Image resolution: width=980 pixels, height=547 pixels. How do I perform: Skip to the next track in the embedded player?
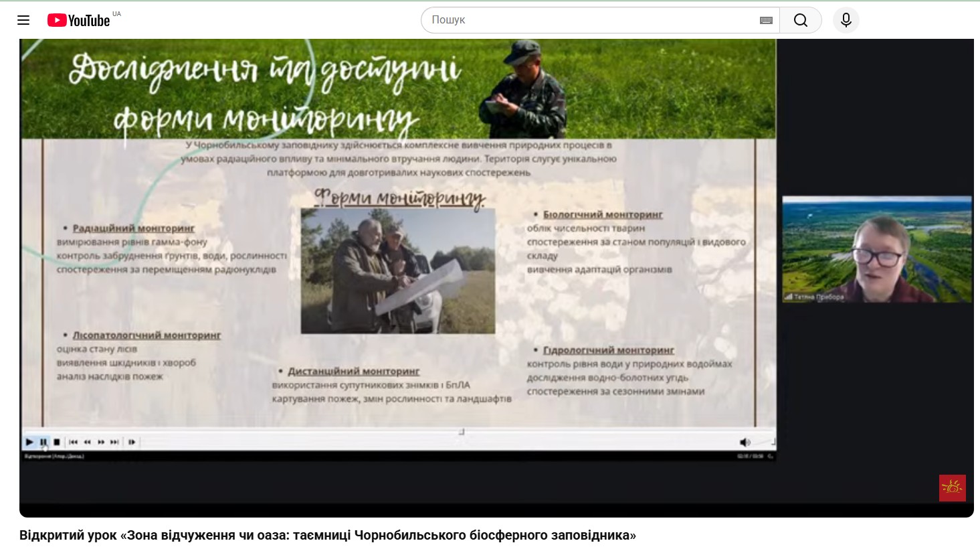[114, 442]
